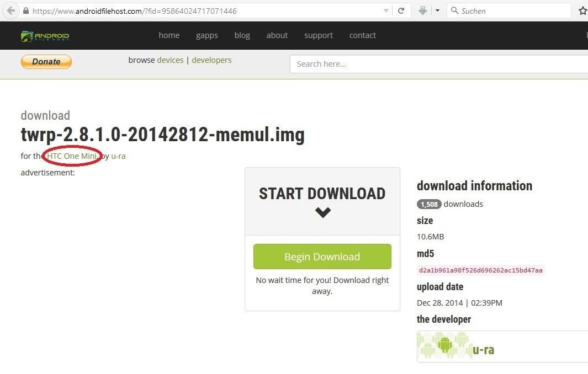
Task: Open the gapps menu item
Action: point(207,36)
